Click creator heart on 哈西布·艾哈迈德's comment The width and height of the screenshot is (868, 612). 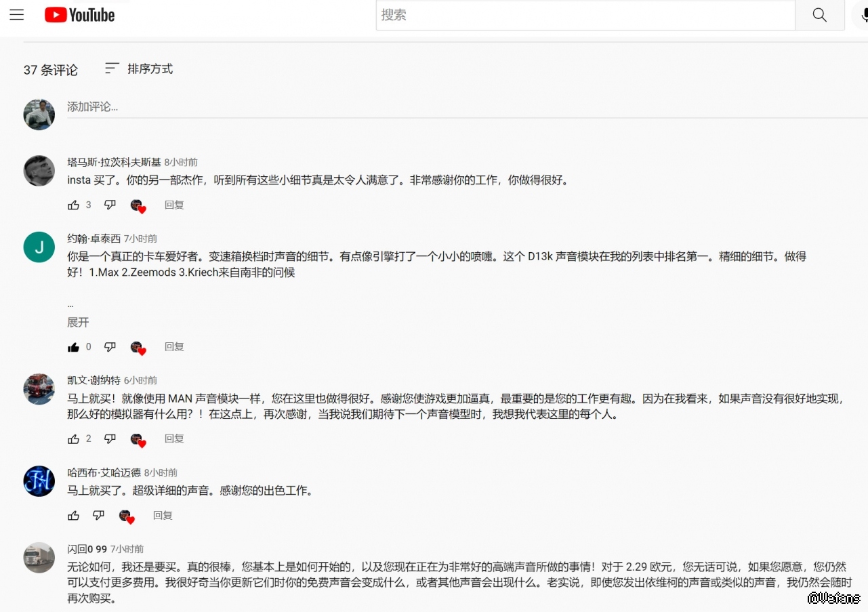click(x=126, y=516)
